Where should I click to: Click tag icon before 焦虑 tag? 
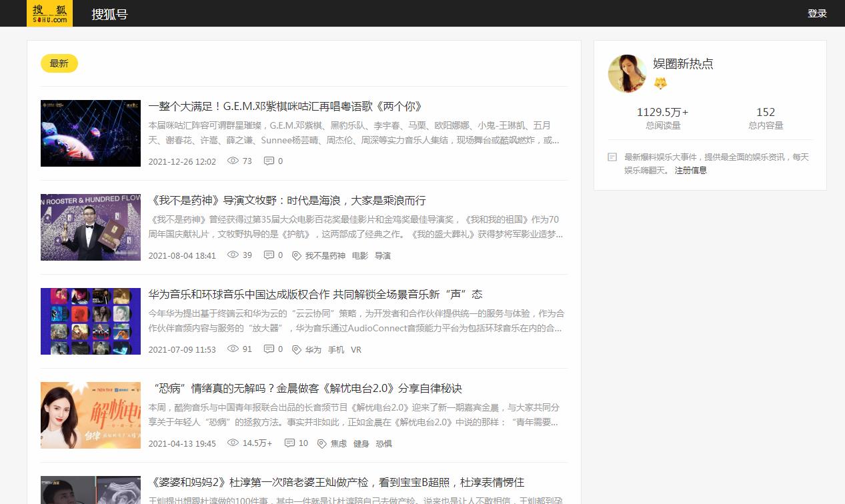point(322,443)
